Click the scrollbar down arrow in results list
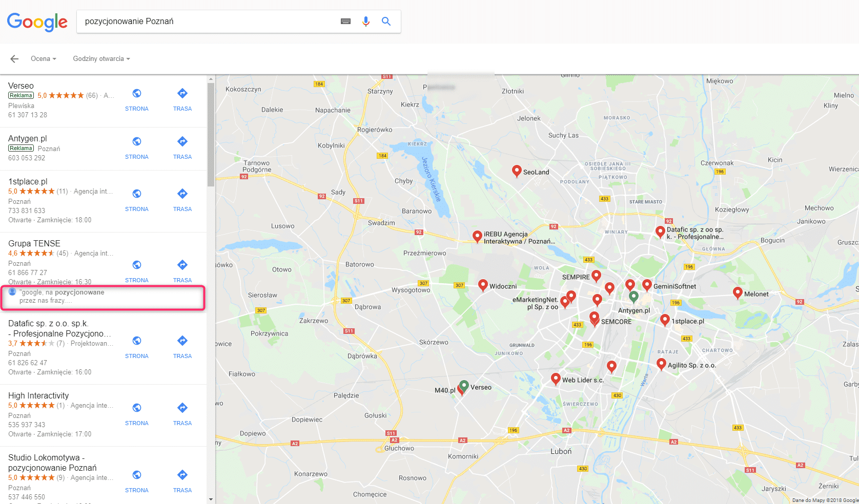The height and width of the screenshot is (504, 859). coord(211,499)
